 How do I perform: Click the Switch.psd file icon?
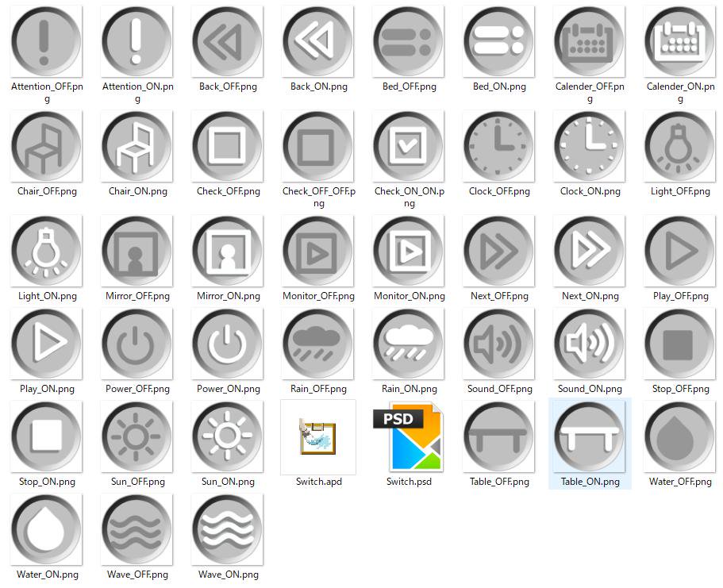[x=408, y=437]
